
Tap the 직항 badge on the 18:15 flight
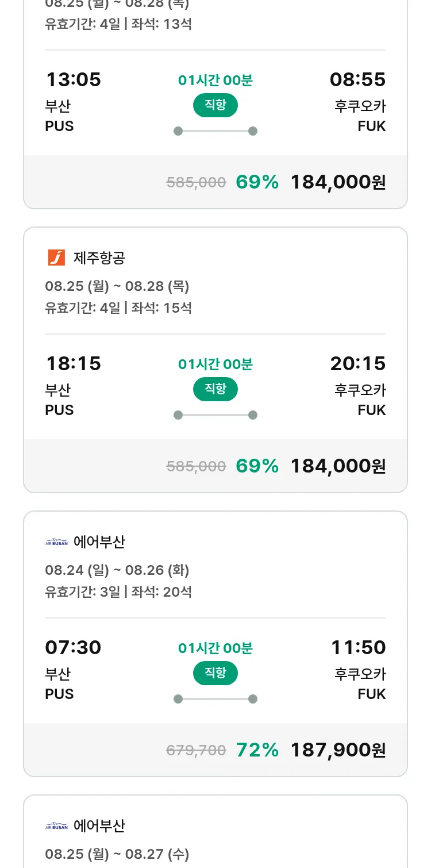tap(215, 389)
